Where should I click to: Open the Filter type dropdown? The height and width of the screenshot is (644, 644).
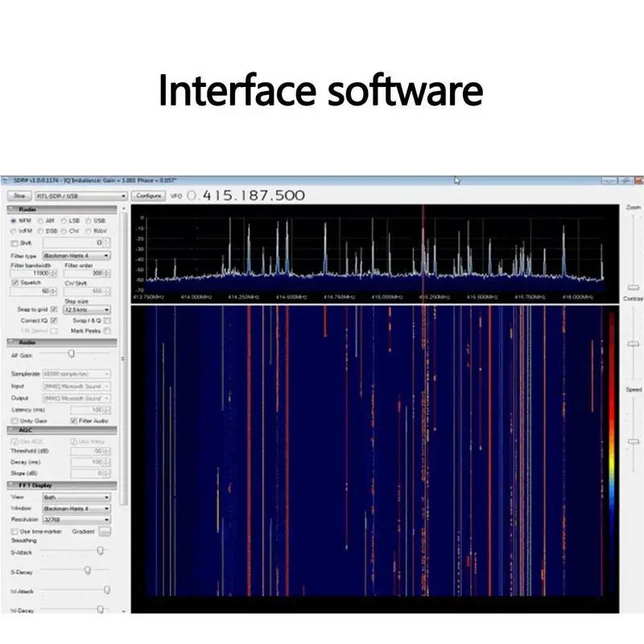point(76,255)
